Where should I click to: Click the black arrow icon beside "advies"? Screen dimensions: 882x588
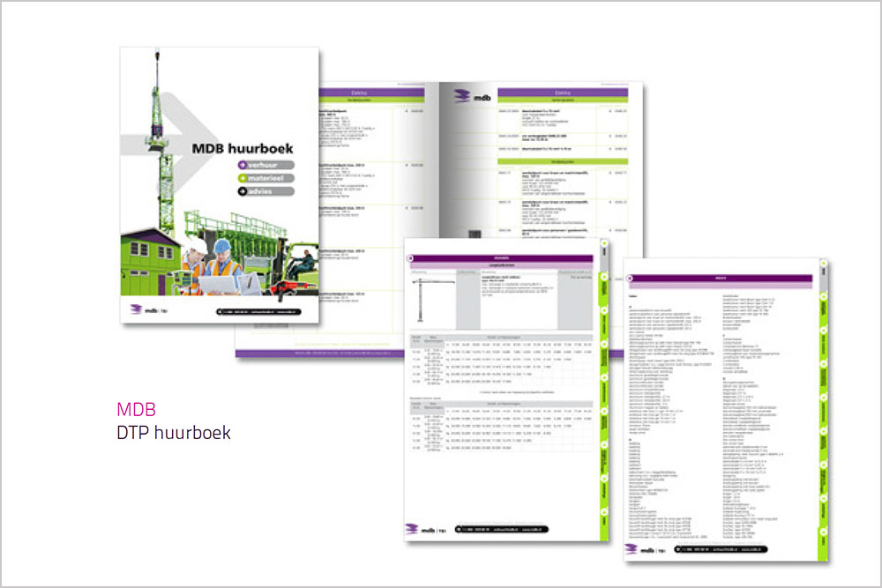[243, 191]
